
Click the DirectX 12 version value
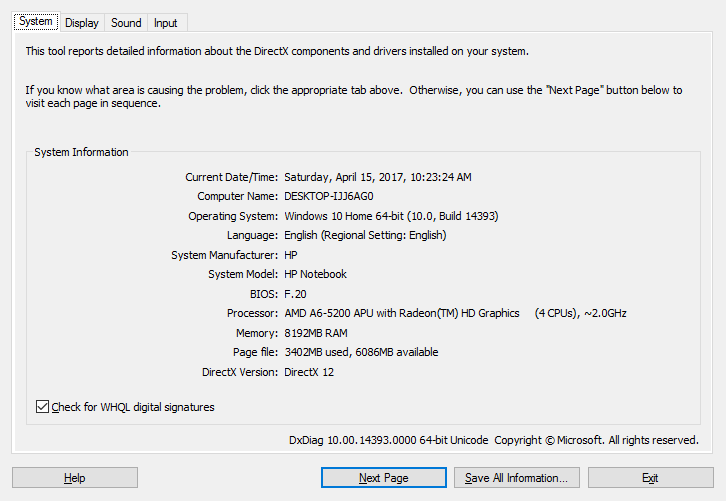coord(309,372)
